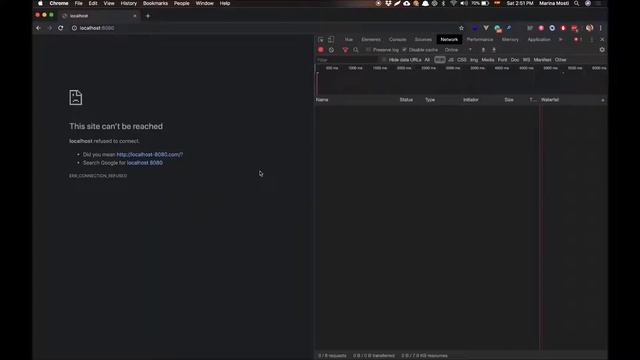This screenshot has width=640, height=360.
Task: Follow the http://localhost-8080.com/ suggestion link
Action: (x=149, y=155)
